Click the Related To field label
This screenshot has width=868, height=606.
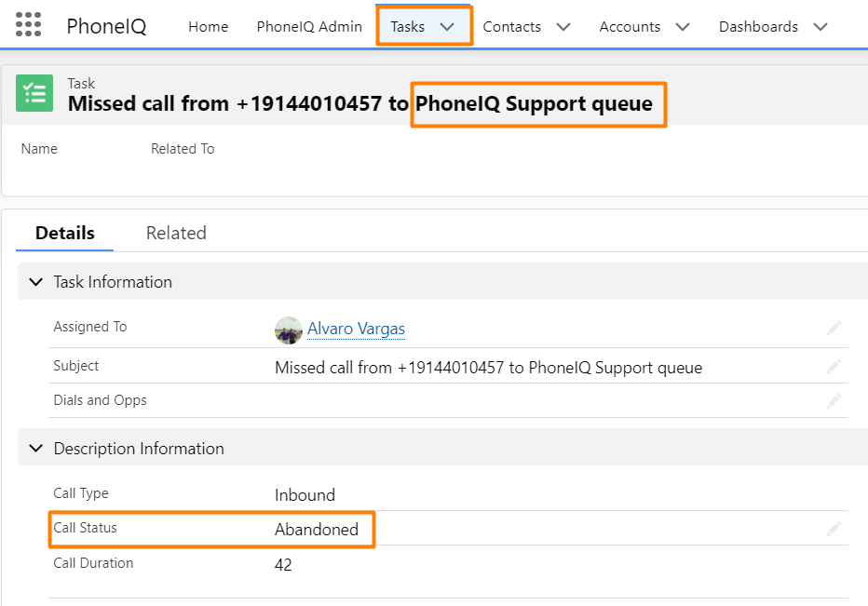pyautogui.click(x=183, y=149)
